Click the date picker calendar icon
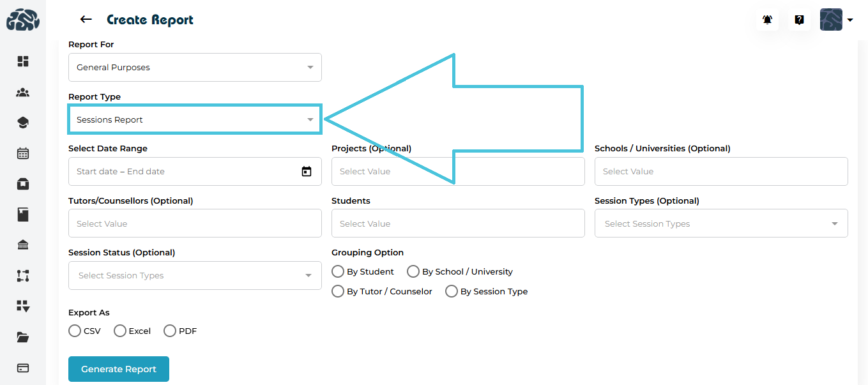This screenshot has width=868, height=385. (x=307, y=171)
